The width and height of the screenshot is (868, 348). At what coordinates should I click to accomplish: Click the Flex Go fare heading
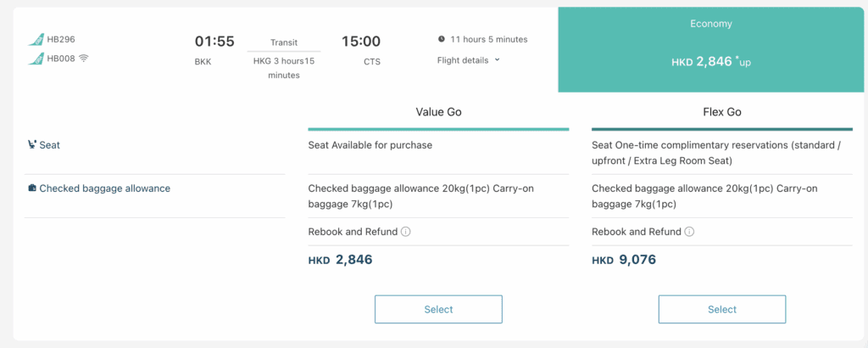point(721,112)
